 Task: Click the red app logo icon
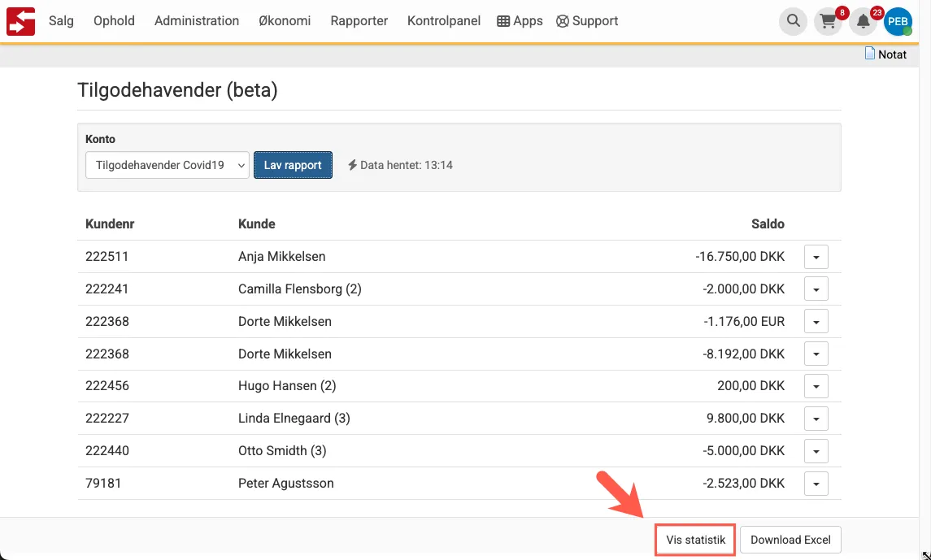(x=20, y=21)
